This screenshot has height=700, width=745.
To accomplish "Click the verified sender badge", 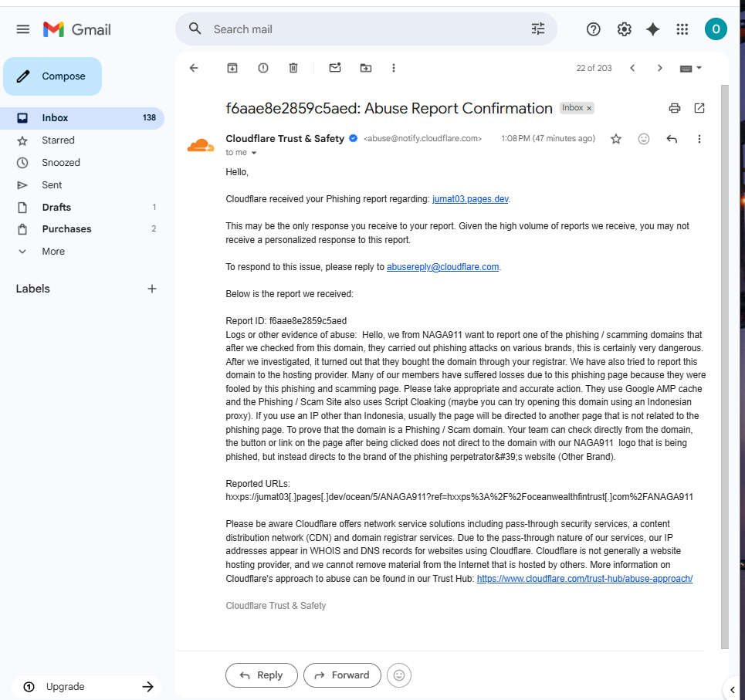I will point(353,139).
